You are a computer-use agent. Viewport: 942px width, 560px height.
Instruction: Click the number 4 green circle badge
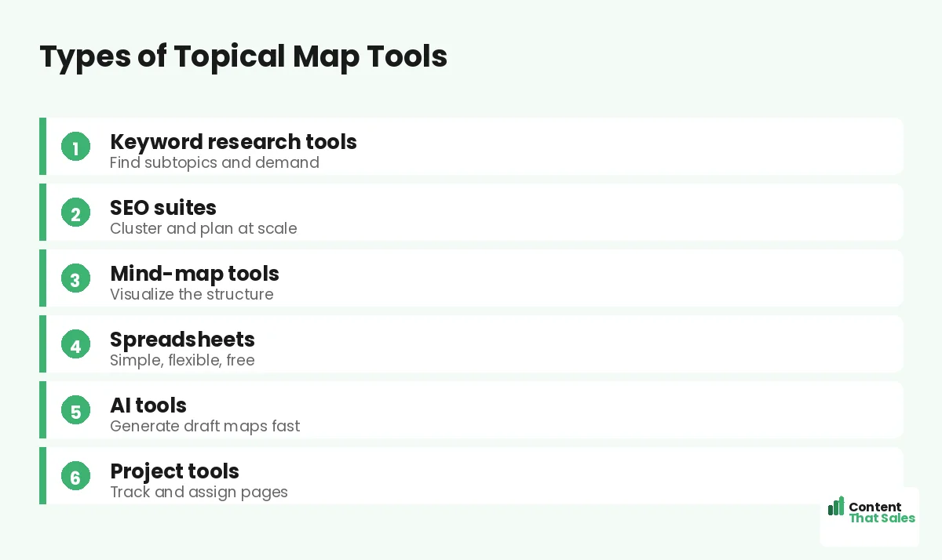pyautogui.click(x=75, y=344)
